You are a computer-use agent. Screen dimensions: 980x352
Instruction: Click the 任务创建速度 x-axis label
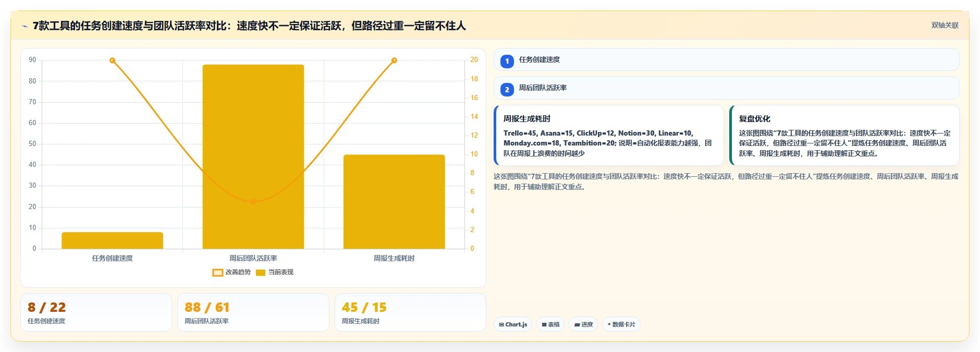112,258
